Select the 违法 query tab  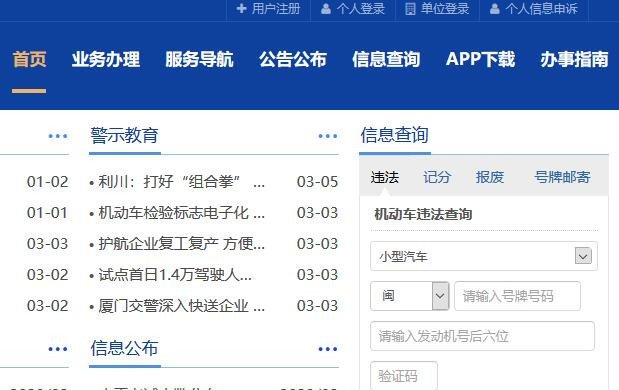tap(385, 177)
